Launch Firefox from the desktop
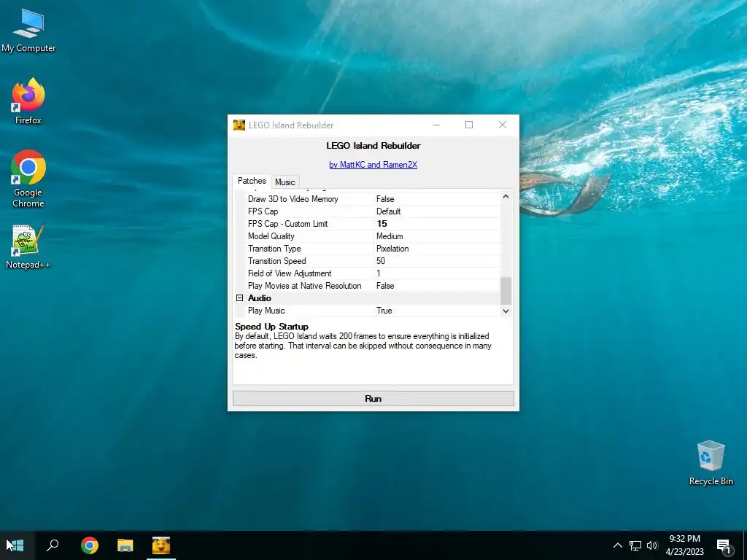Viewport: 747px width, 560px height. tap(28, 101)
